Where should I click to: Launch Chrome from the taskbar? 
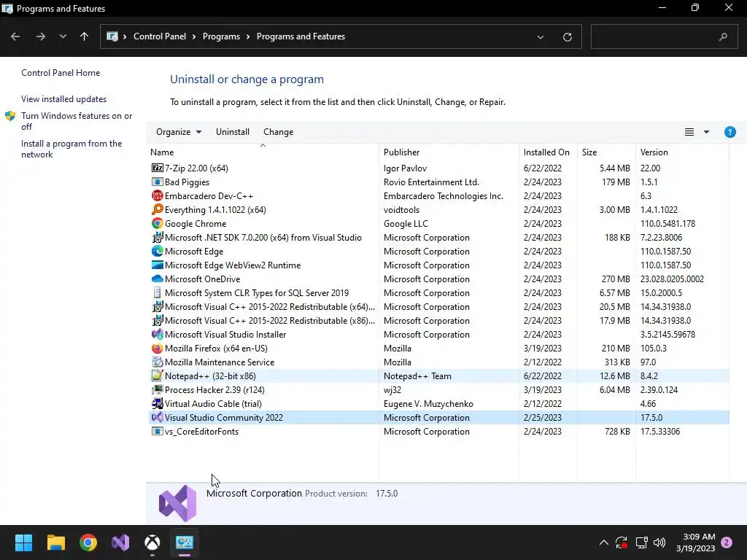pos(88,542)
